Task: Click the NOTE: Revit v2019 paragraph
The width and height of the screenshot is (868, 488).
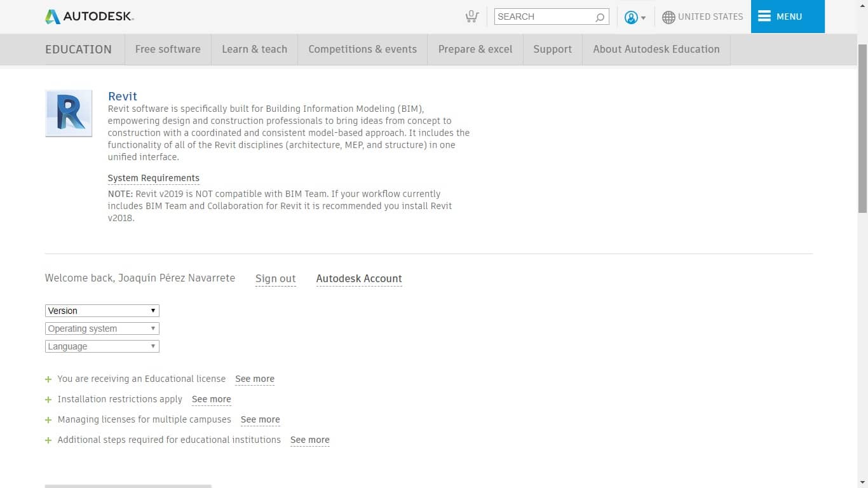Action: [x=280, y=206]
